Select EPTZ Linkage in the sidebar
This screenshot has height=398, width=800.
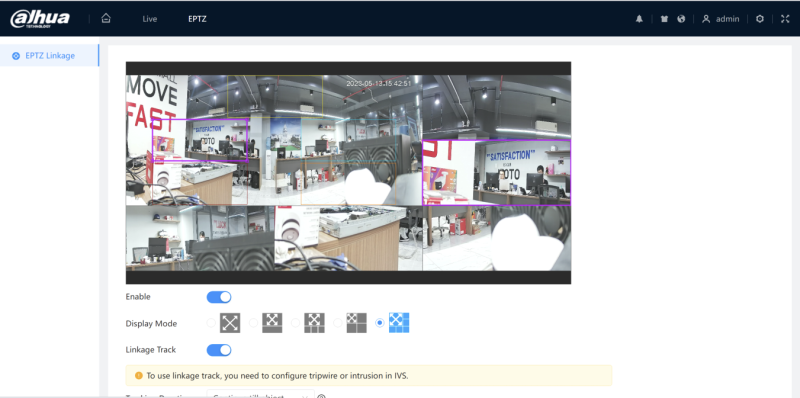click(x=49, y=56)
